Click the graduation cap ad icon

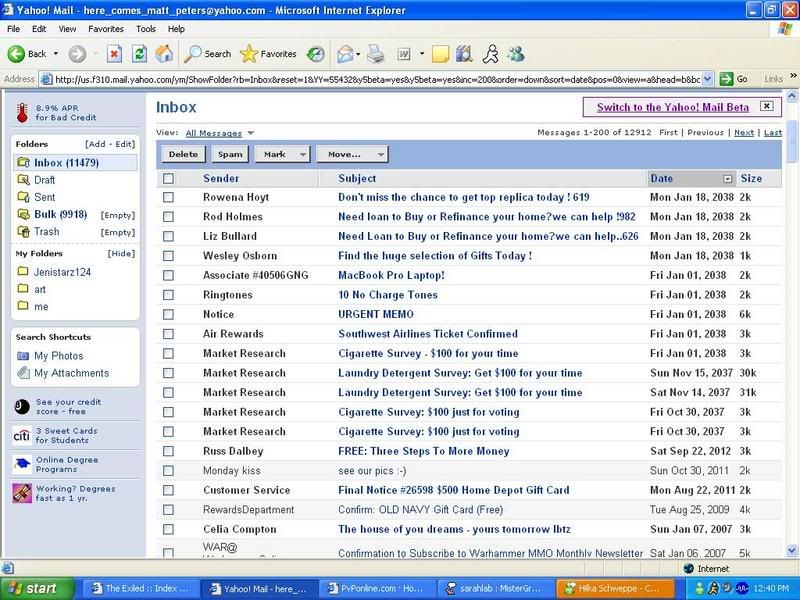click(22, 464)
